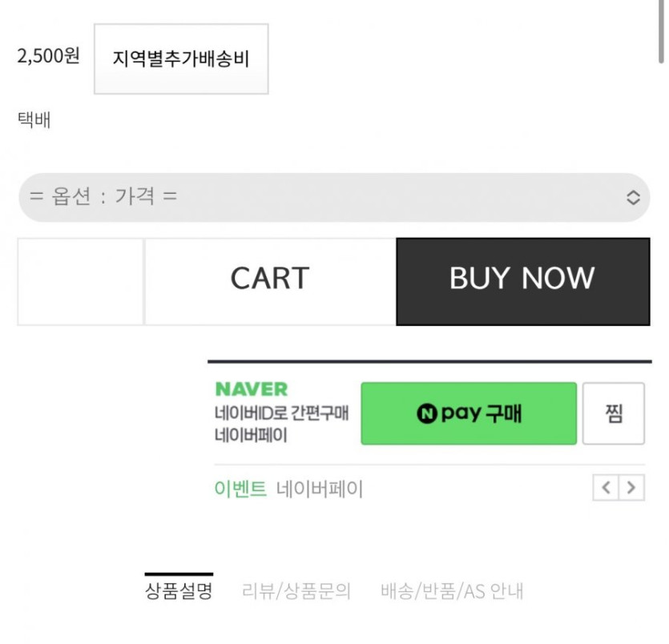Open the 리뷰/상품문의 tab

click(x=296, y=591)
